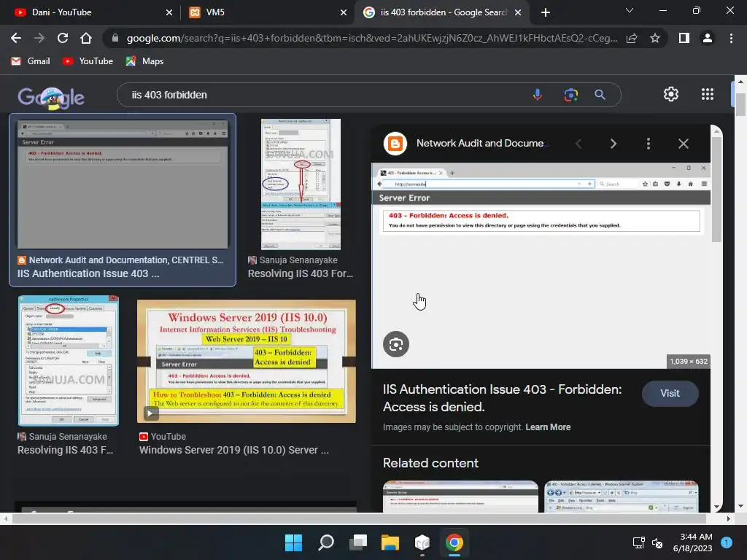
Task: Open the Blogger source icon
Action: tap(395, 144)
